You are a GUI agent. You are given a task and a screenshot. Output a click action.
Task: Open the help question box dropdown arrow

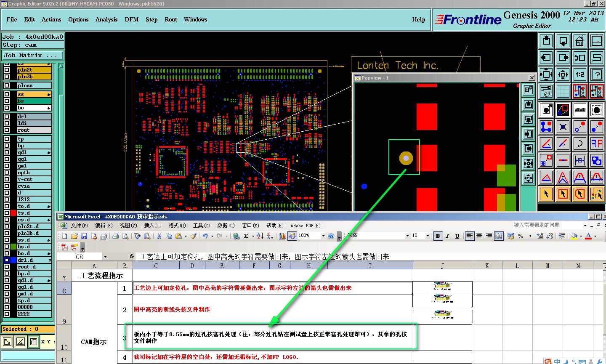pyautogui.click(x=585, y=226)
